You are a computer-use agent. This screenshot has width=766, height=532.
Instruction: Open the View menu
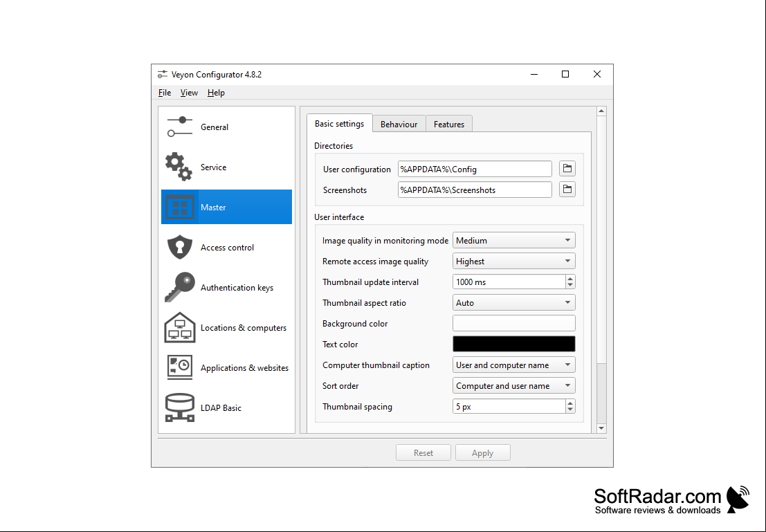189,93
